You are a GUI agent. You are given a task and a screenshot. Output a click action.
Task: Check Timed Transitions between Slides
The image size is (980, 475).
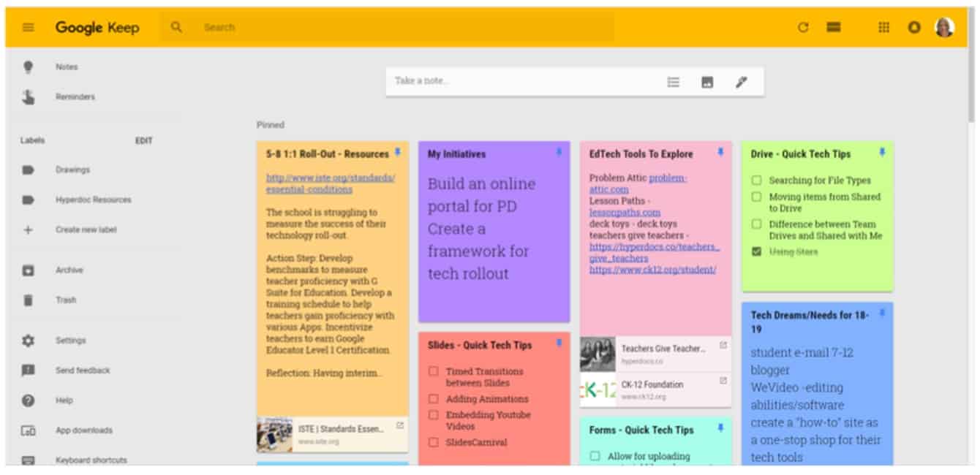click(x=434, y=371)
